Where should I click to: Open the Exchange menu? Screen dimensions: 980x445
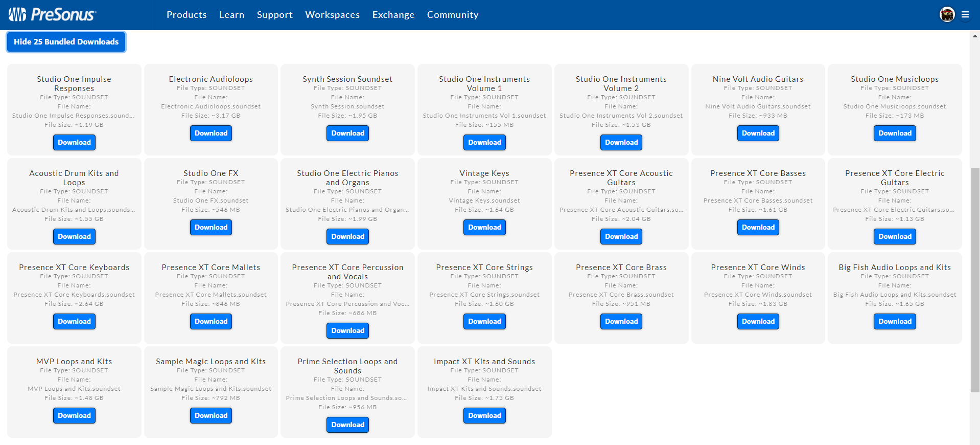click(393, 15)
